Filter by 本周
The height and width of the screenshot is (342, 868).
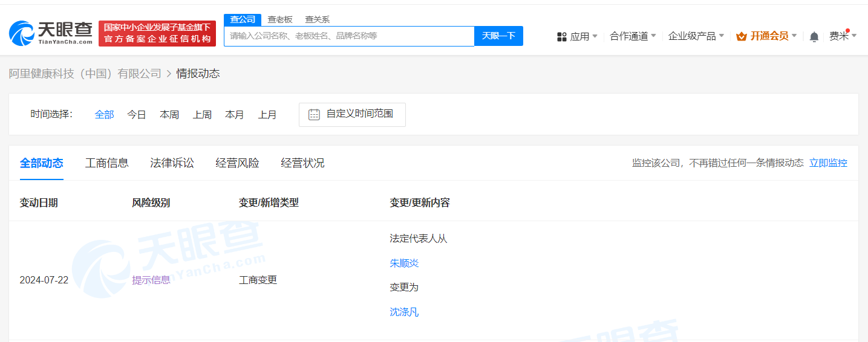(169, 114)
